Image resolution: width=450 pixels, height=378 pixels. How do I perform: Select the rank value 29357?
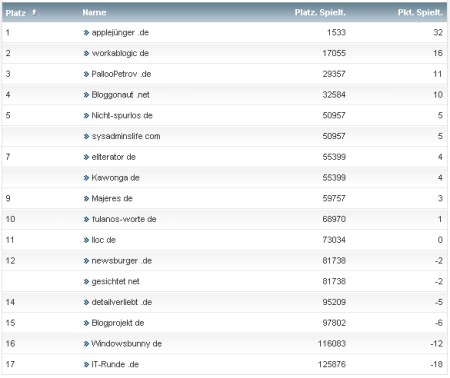[x=334, y=74]
